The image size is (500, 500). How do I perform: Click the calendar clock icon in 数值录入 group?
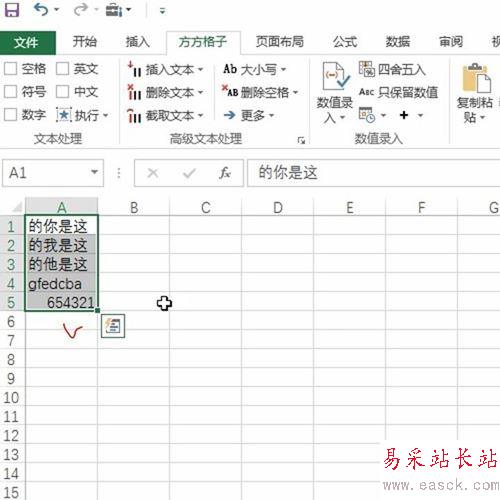coord(367,115)
